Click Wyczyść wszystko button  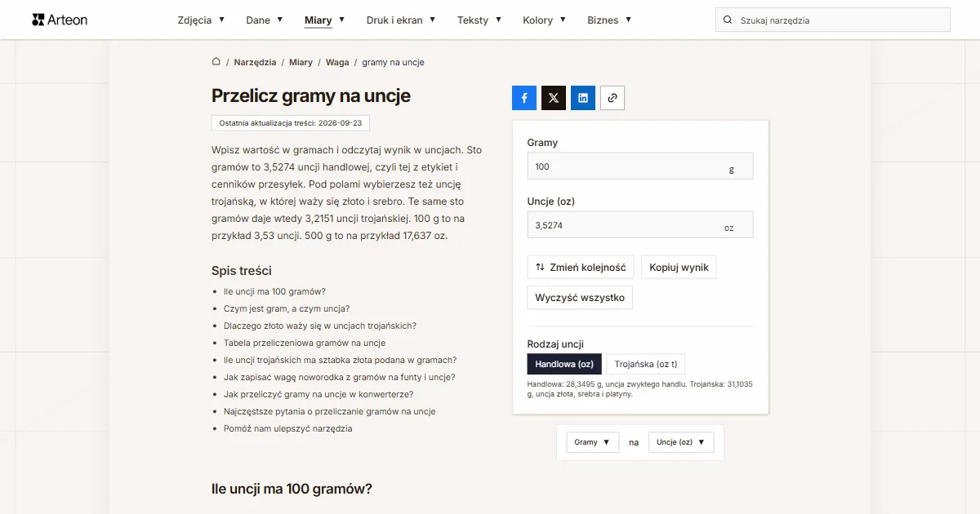(580, 298)
